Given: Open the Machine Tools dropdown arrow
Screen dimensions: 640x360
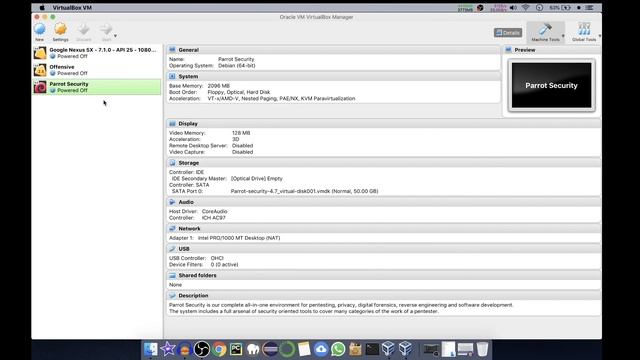Looking at the screenshot, I should click(x=563, y=36).
